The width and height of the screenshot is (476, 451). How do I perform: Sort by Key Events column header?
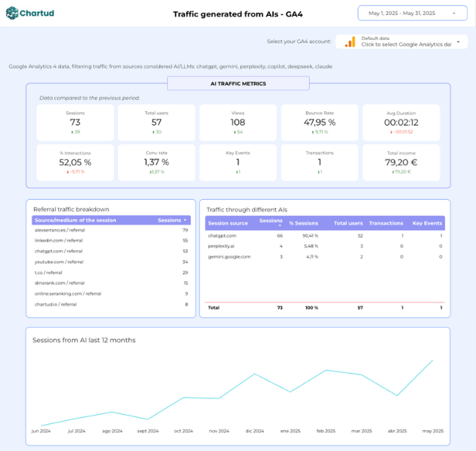pyautogui.click(x=427, y=223)
